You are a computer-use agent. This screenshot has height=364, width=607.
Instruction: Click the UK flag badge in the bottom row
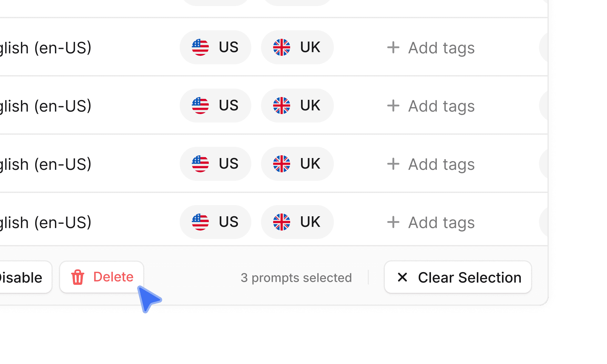(x=297, y=222)
